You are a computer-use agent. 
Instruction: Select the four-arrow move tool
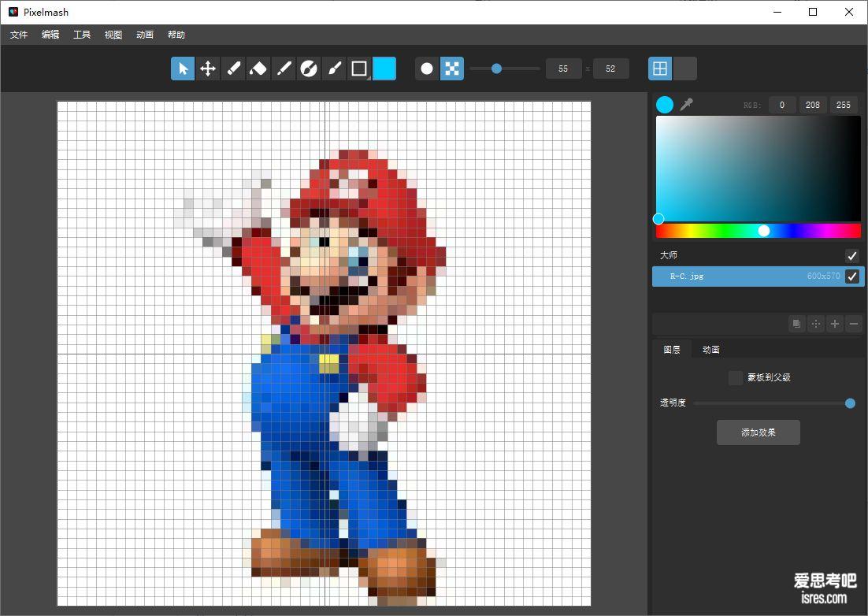[208, 69]
